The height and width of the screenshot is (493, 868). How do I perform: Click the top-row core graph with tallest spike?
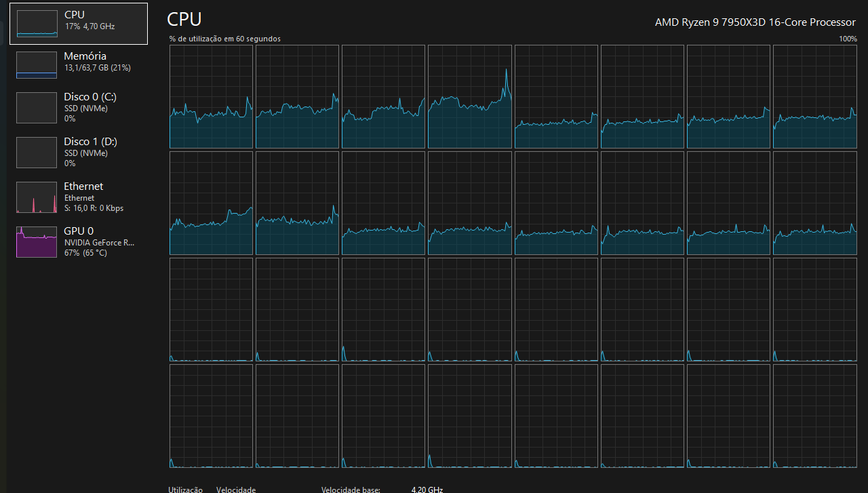pos(470,96)
